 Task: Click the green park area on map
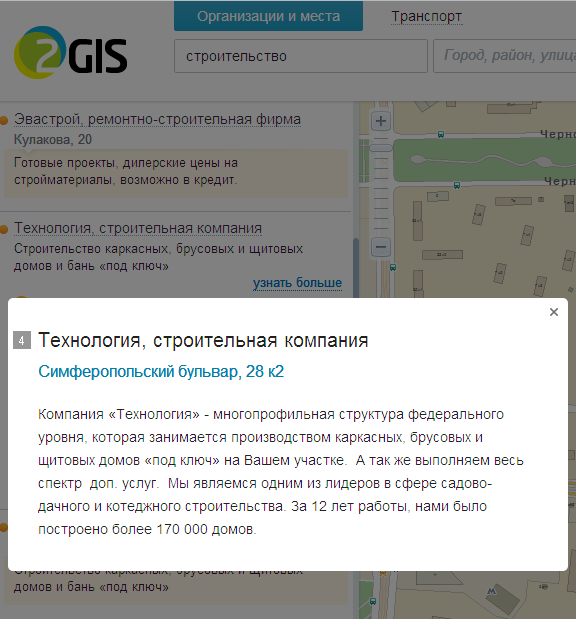484,161
